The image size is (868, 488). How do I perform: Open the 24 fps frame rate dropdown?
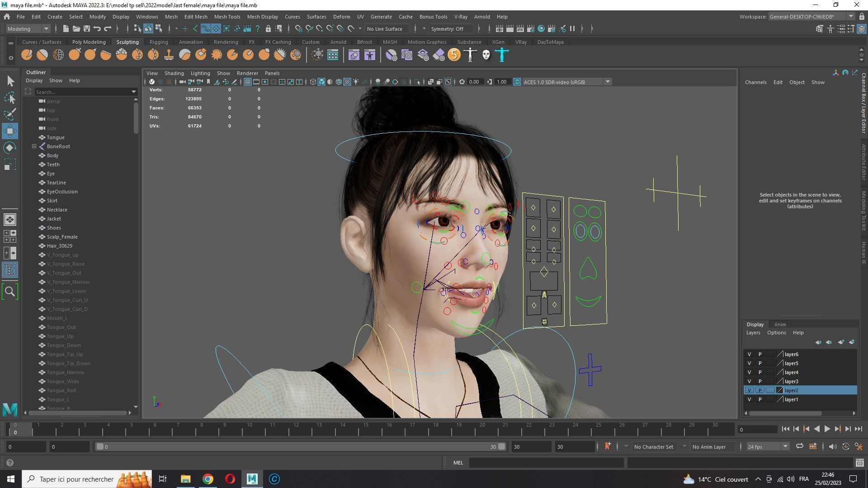767,446
